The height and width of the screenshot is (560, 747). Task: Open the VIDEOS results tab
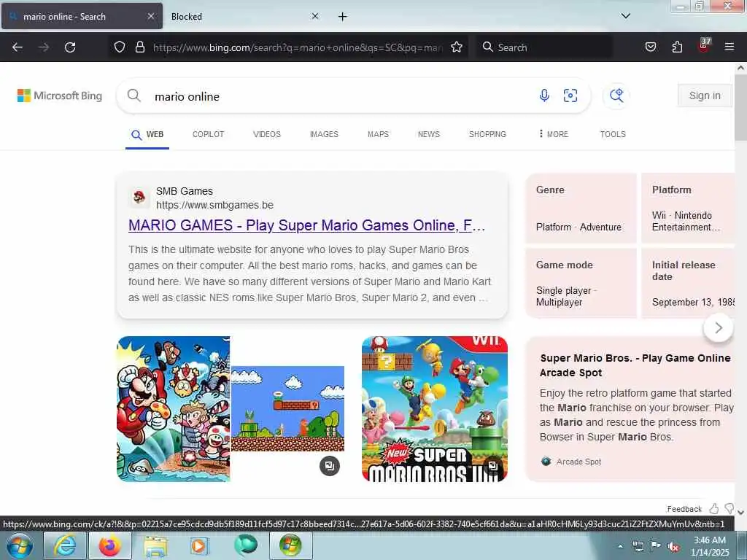(267, 134)
